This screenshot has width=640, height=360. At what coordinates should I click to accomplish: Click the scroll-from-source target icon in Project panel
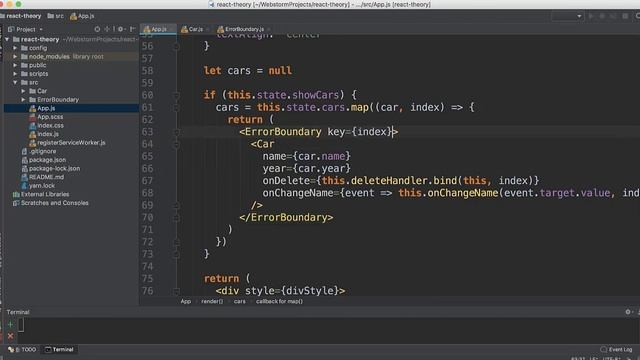(x=97, y=29)
